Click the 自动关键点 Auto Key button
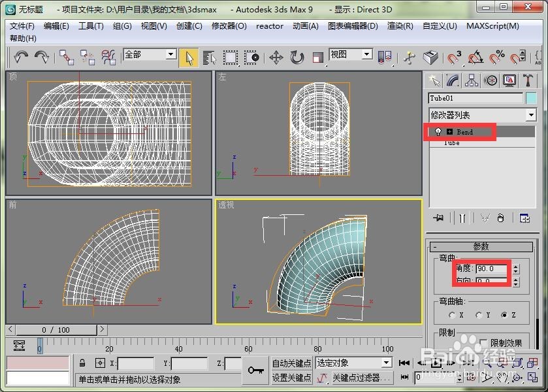Screen dimensions: 548x392 click(291, 362)
